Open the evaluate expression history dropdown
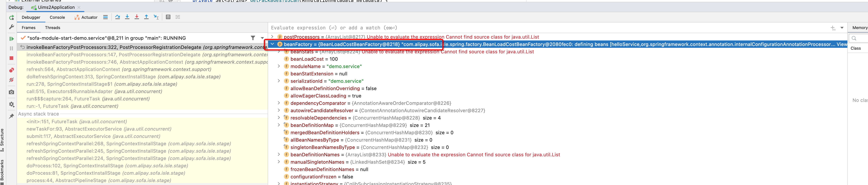 842,28
